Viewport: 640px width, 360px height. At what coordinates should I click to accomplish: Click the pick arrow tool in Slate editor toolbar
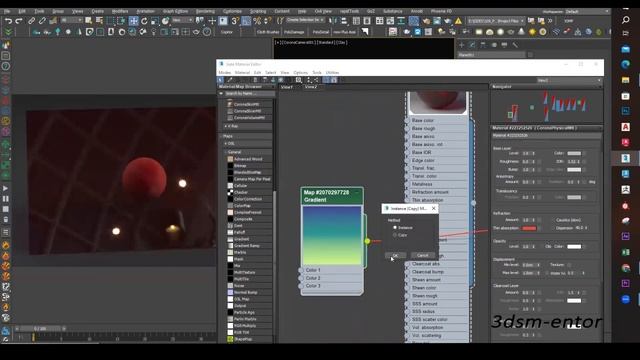click(x=220, y=80)
